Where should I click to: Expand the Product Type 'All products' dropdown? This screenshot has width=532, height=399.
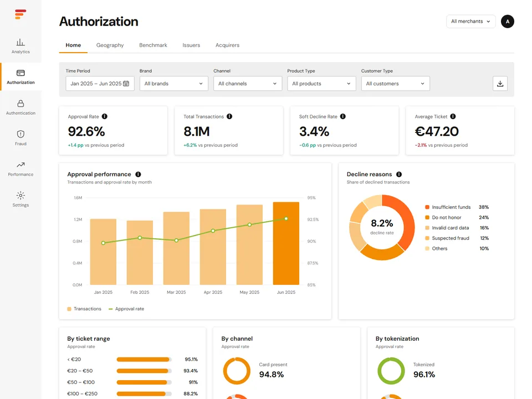pyautogui.click(x=321, y=84)
